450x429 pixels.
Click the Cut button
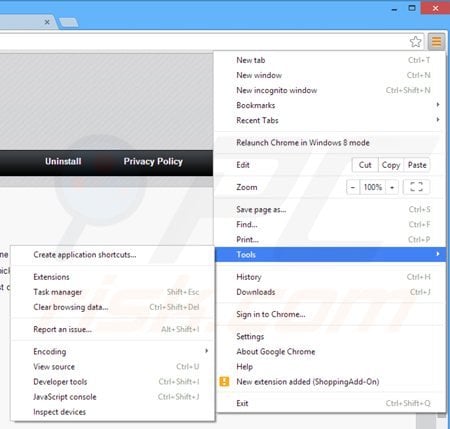coord(365,165)
